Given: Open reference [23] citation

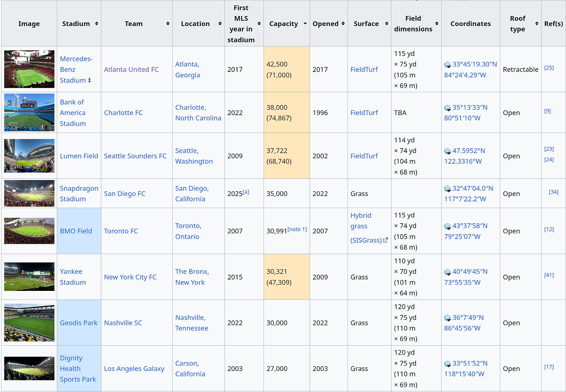Looking at the screenshot, I should (549, 149).
